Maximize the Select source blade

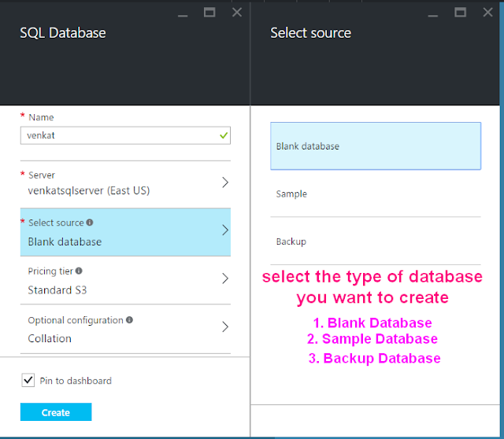pyautogui.click(x=461, y=12)
